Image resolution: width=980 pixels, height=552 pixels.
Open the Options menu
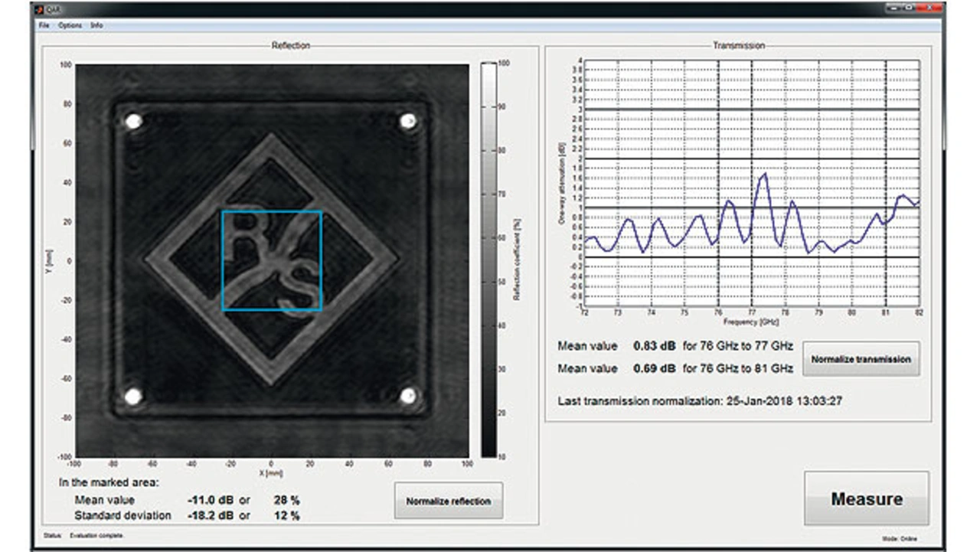pos(70,25)
